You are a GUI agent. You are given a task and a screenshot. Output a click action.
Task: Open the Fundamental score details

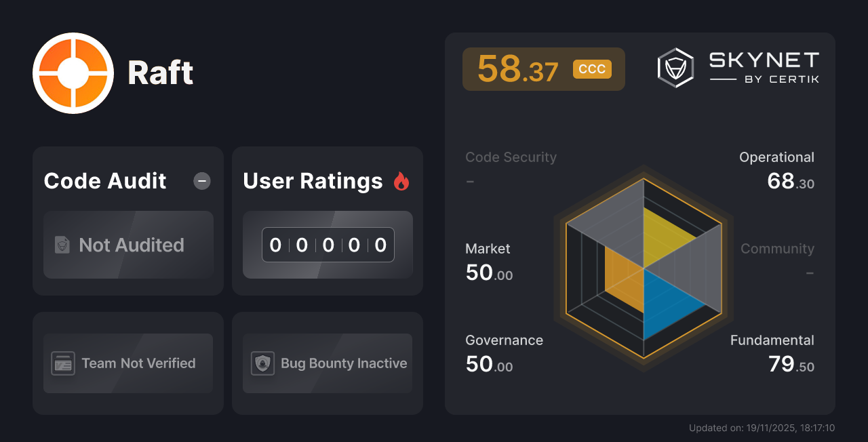tap(772, 340)
